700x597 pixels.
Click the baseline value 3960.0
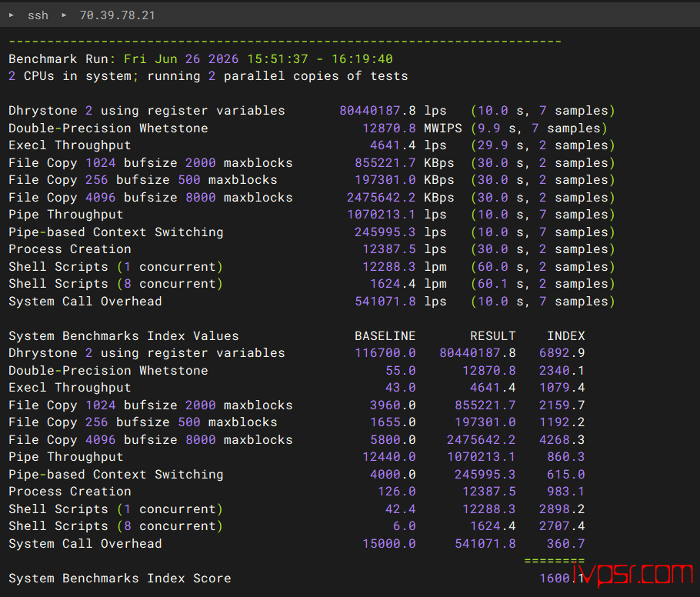click(393, 405)
